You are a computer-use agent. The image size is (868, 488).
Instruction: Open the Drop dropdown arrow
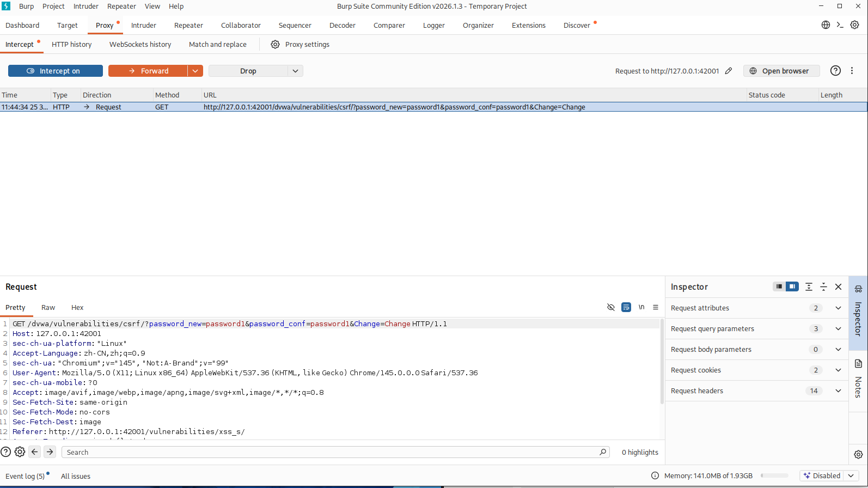coord(295,71)
